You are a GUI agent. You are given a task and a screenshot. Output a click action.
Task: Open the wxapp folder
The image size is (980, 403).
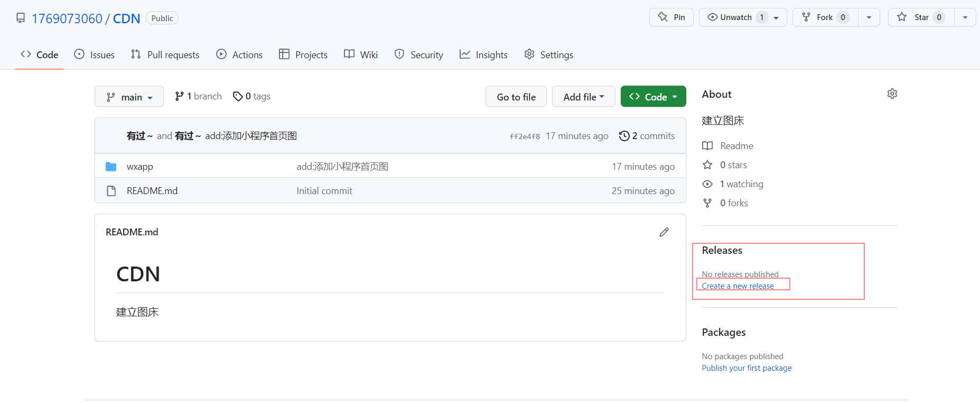click(140, 167)
